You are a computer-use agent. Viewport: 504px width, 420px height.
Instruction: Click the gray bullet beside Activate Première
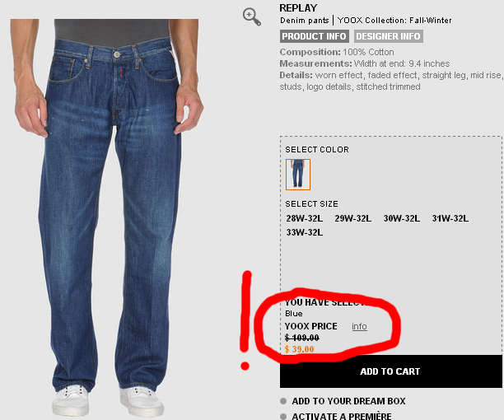click(x=283, y=417)
